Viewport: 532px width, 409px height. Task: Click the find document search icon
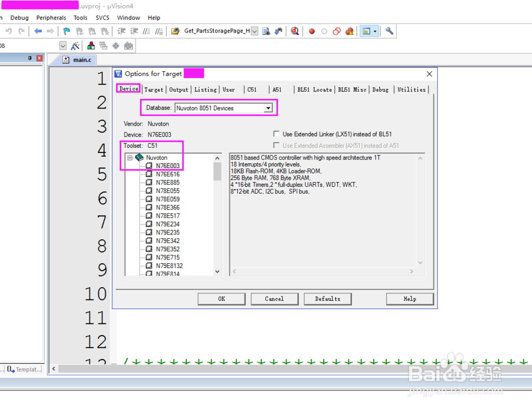[267, 31]
